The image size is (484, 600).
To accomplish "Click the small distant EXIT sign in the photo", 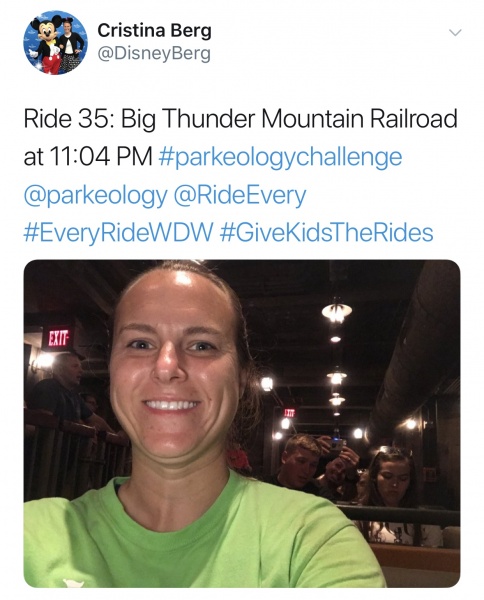I will 289,412.
